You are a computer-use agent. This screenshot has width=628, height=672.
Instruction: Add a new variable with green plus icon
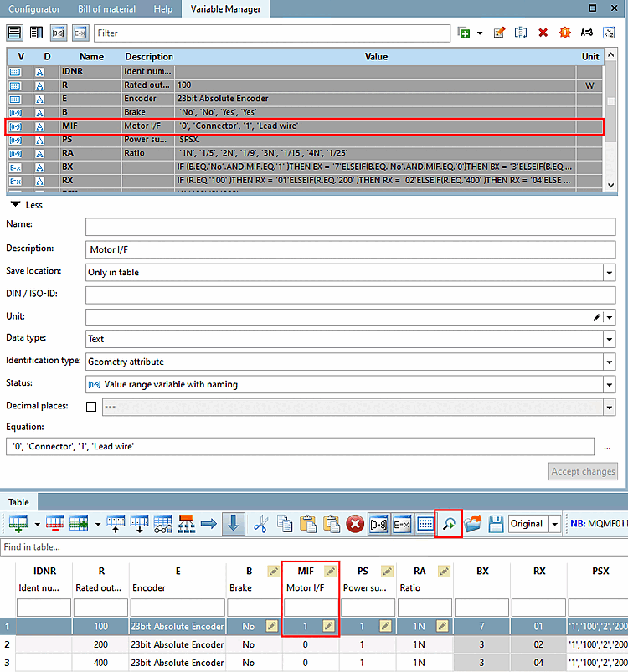[x=464, y=33]
